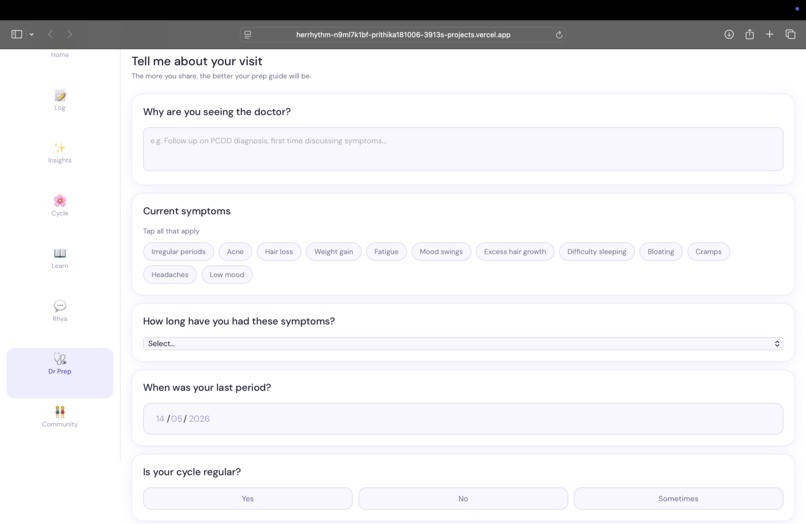Choose Sometimes for regular cycle
806x524 pixels.
click(679, 499)
